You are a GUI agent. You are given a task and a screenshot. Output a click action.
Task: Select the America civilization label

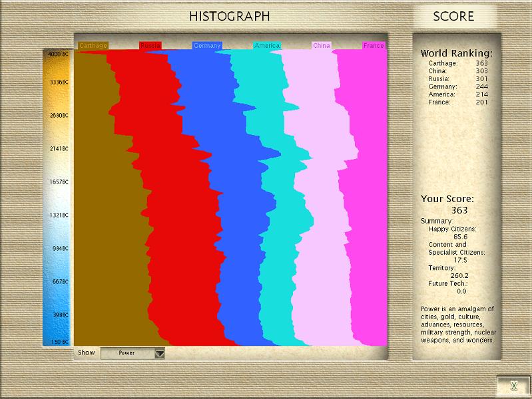(x=267, y=46)
